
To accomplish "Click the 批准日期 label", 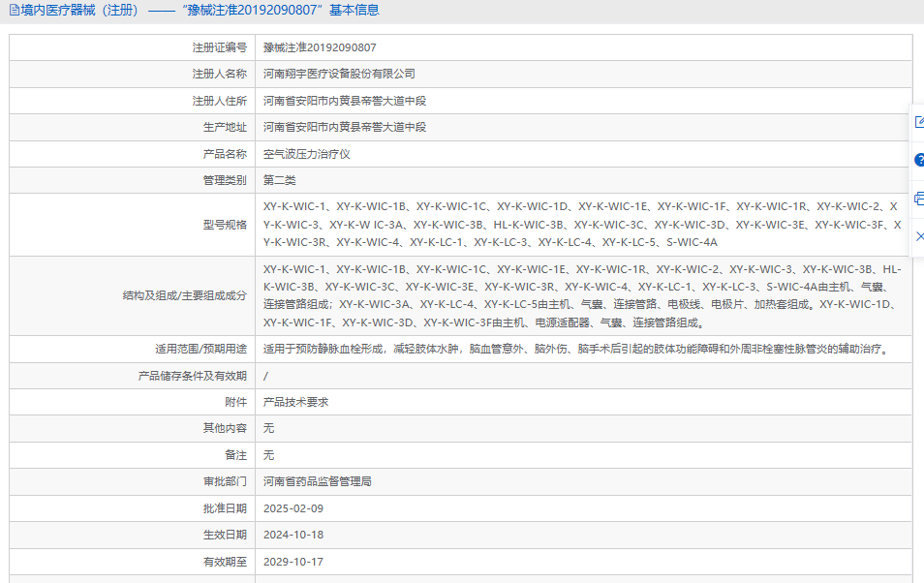I will tap(225, 508).
